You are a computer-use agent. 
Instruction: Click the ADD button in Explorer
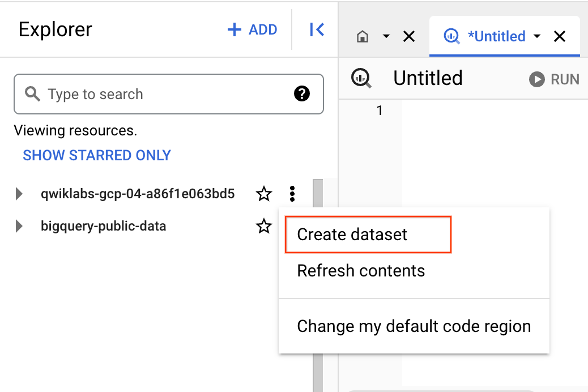coord(252,29)
